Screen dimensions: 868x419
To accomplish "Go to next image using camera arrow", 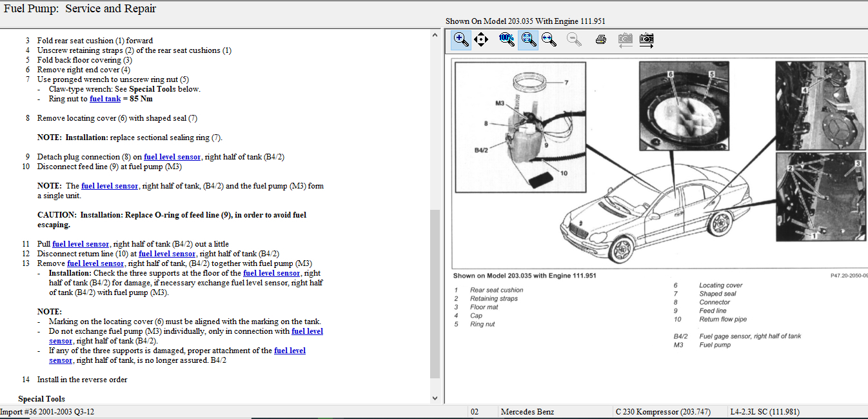I will coord(647,39).
